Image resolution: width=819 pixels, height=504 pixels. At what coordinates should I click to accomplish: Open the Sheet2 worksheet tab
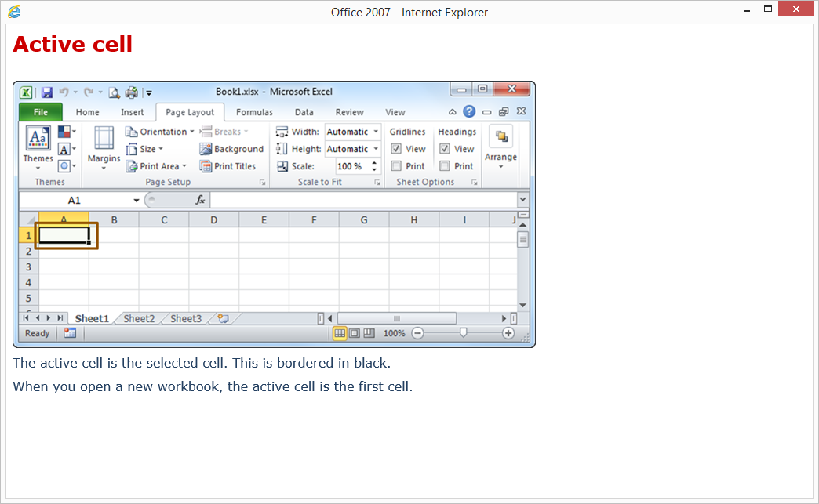[x=139, y=319]
